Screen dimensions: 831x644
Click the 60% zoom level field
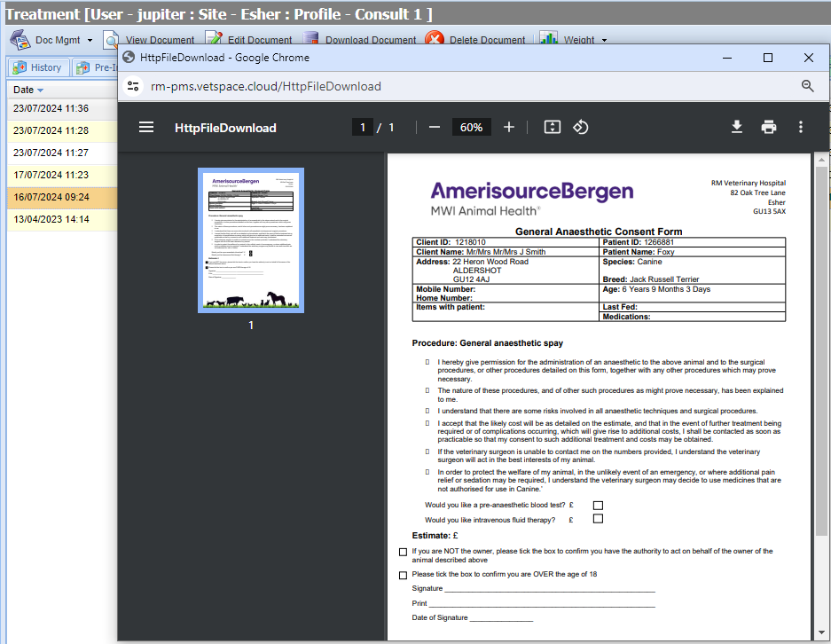(x=471, y=127)
